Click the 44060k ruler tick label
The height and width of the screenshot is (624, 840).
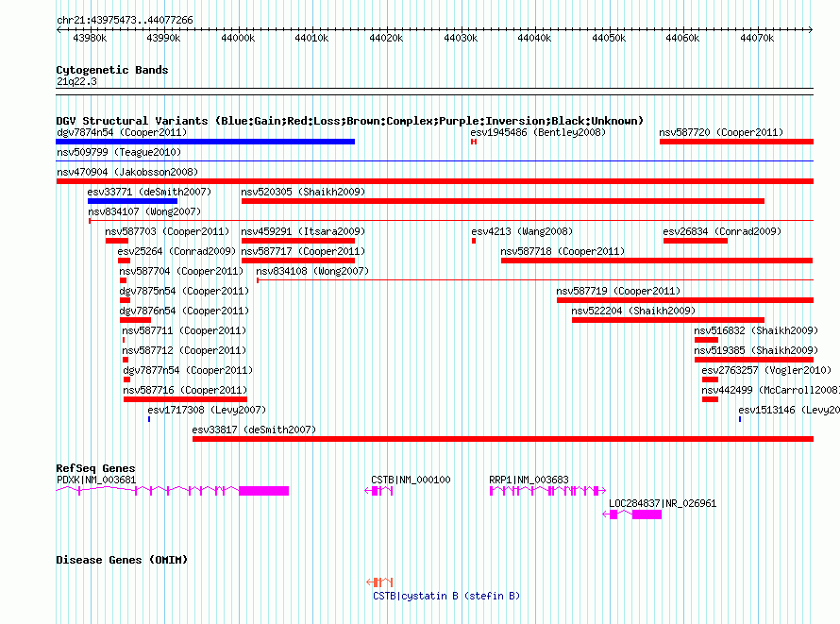[682, 38]
